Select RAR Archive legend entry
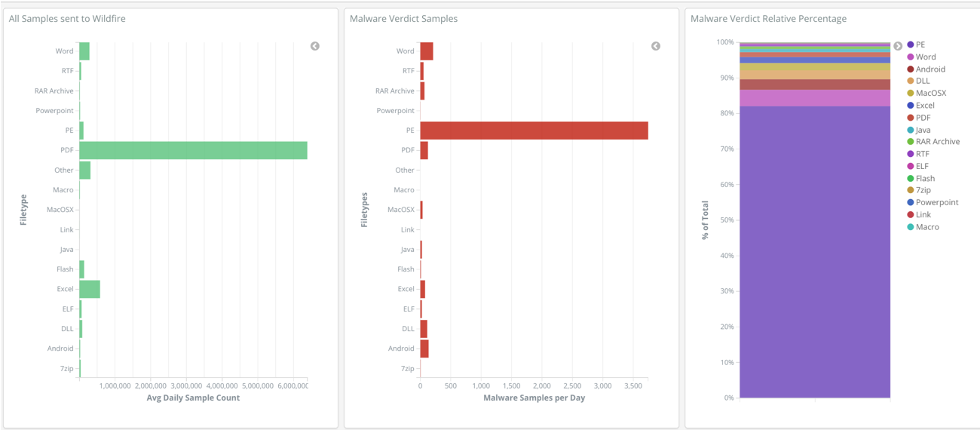Screen dimensions: 980x430 point(933,141)
